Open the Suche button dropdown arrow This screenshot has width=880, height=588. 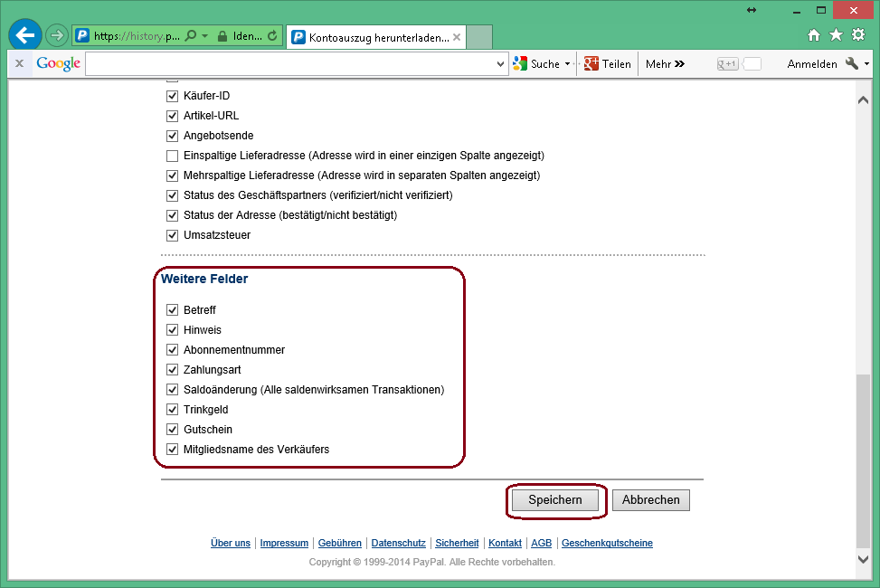pyautogui.click(x=568, y=64)
